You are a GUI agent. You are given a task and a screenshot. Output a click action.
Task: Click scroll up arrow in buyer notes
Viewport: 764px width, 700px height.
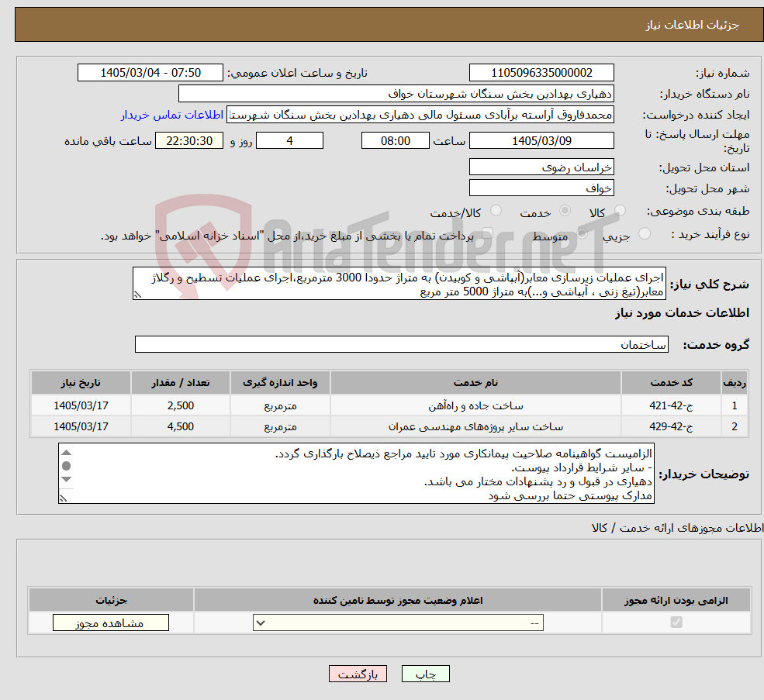(66, 453)
